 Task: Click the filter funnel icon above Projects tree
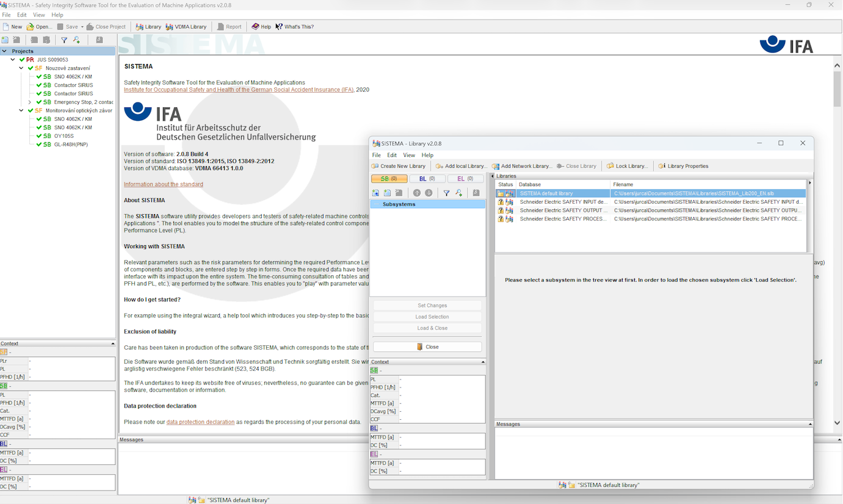click(x=64, y=40)
